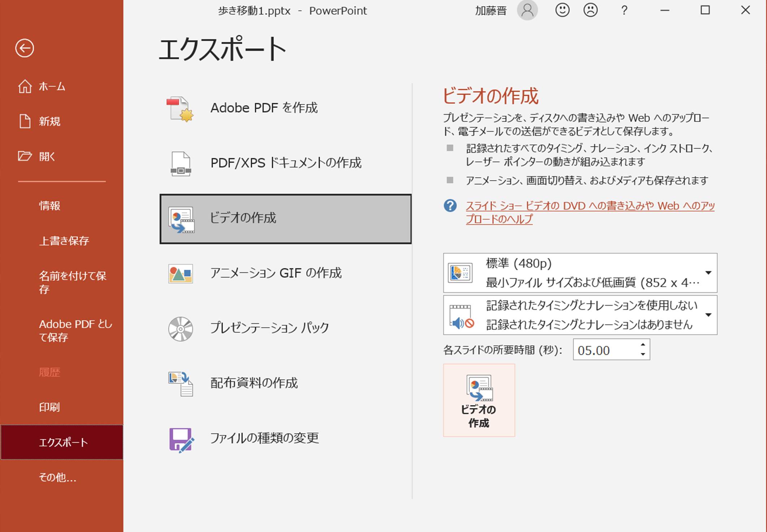Open the help question mark icon

pyautogui.click(x=624, y=10)
